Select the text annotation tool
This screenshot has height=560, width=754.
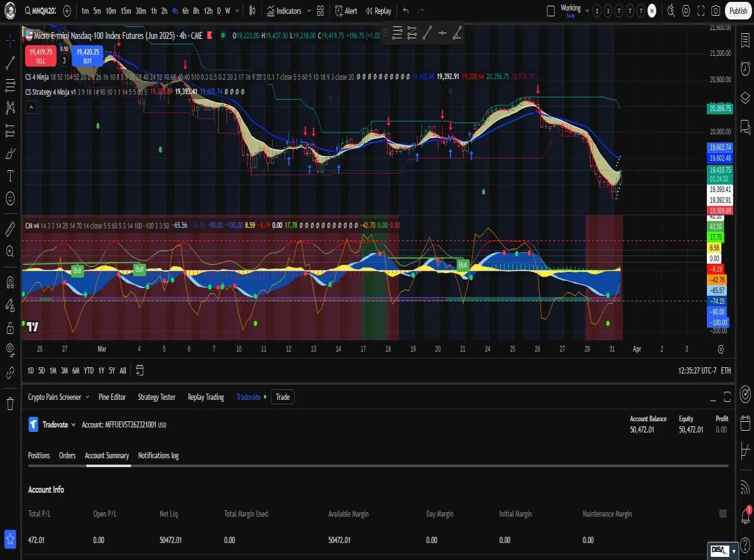pos(10,176)
